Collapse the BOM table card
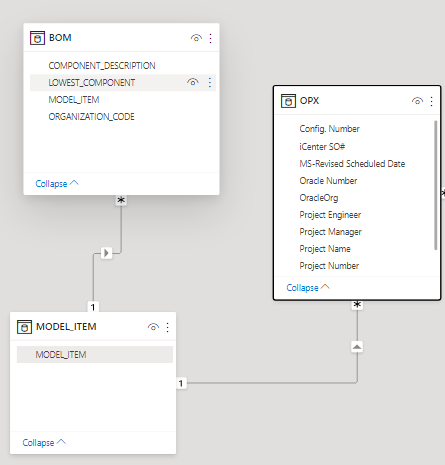Screen dimensions: 445x465 click(57, 183)
